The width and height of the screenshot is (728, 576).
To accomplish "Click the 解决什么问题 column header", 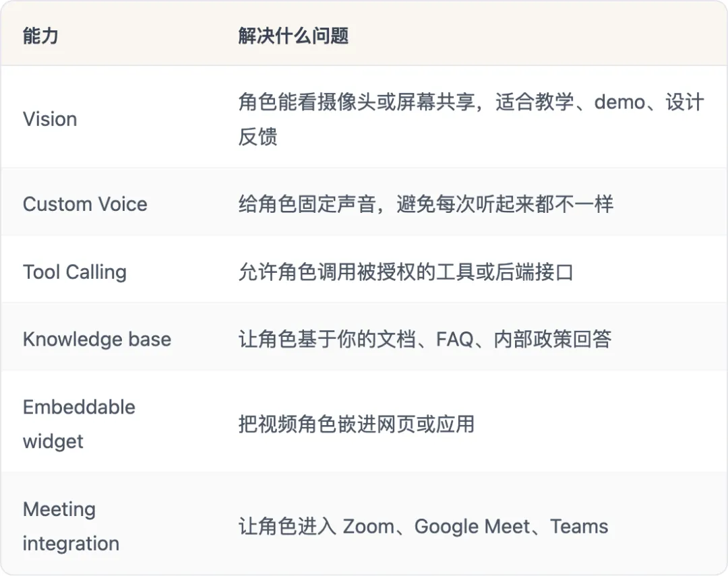I will tap(293, 36).
